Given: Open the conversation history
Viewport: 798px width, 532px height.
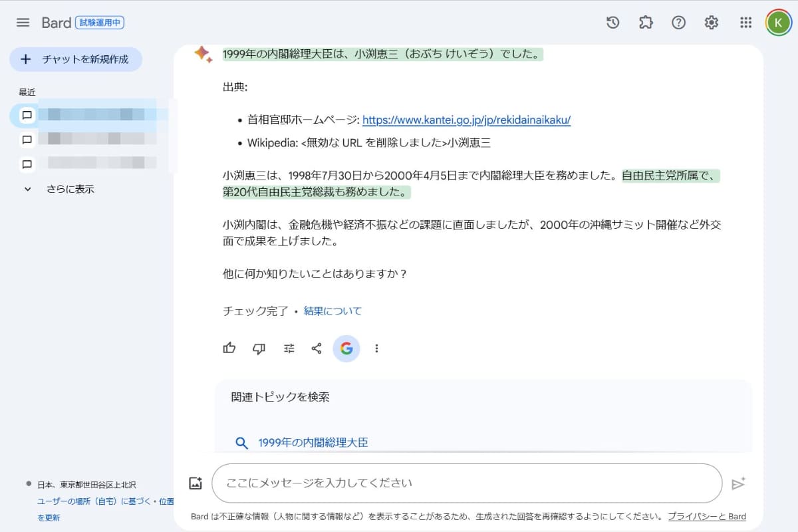Looking at the screenshot, I should (612, 22).
